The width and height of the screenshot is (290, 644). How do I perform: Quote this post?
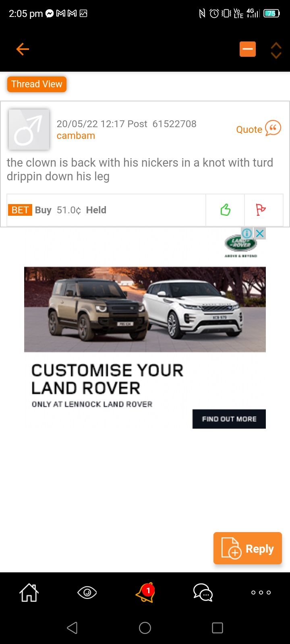click(258, 129)
